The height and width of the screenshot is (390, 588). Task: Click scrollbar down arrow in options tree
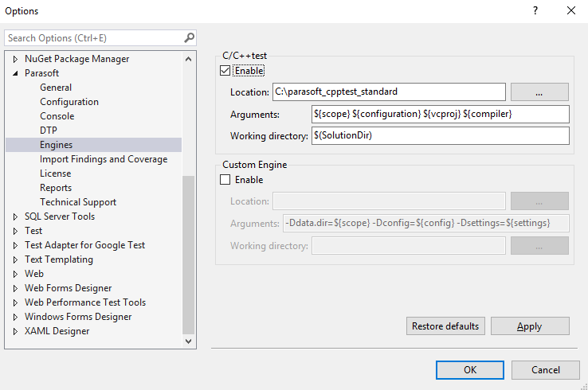[x=188, y=341]
